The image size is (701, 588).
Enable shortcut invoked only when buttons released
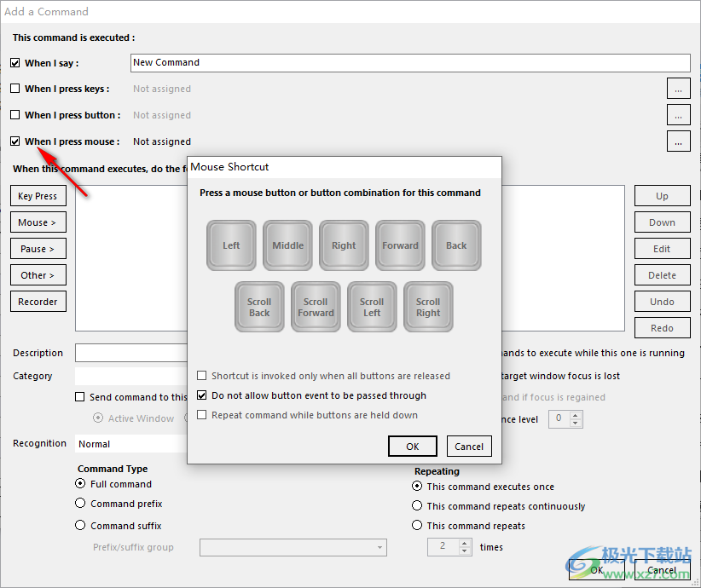coord(201,375)
